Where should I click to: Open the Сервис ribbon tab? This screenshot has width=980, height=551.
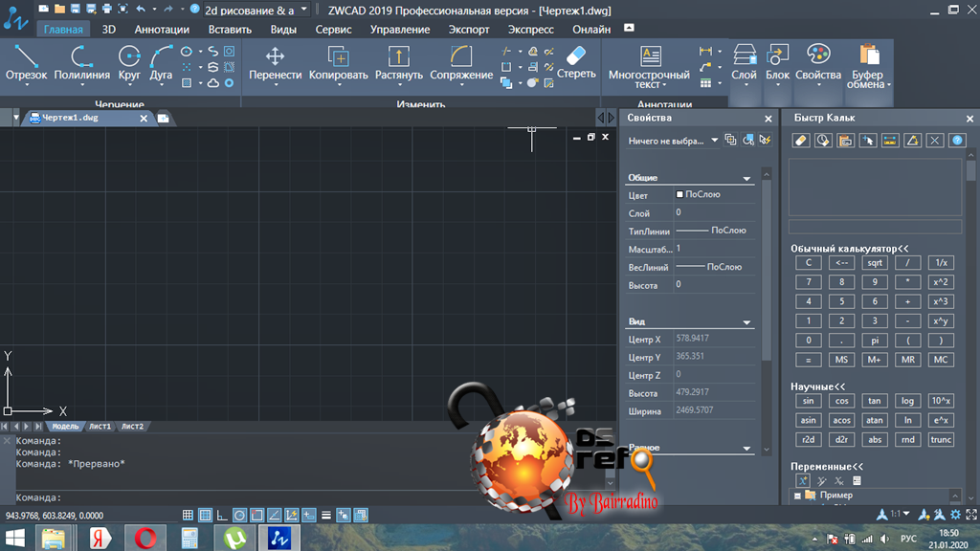(333, 30)
